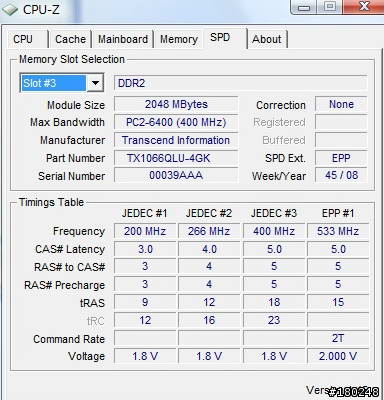Click the CAS# Latency 3.0 cell
This screenshot has height=400, width=384.
coord(145,249)
